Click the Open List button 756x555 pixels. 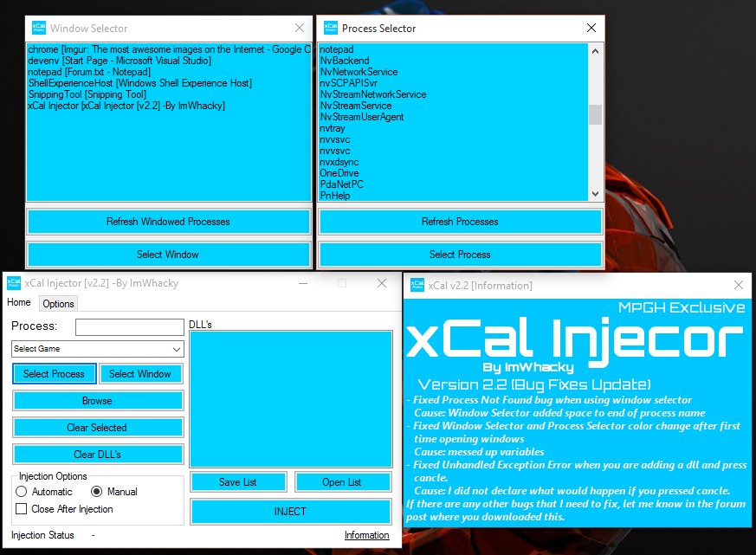point(342,482)
